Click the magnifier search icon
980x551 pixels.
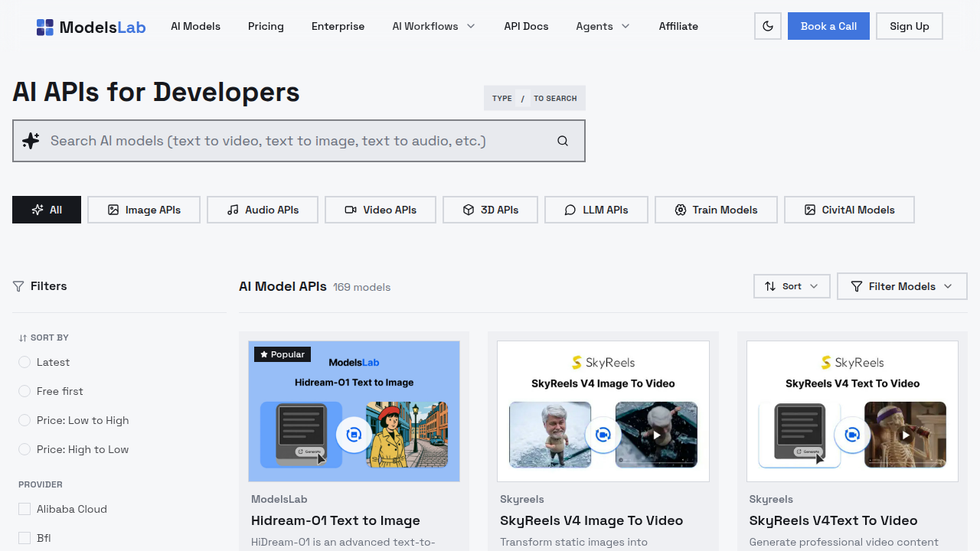coord(563,141)
